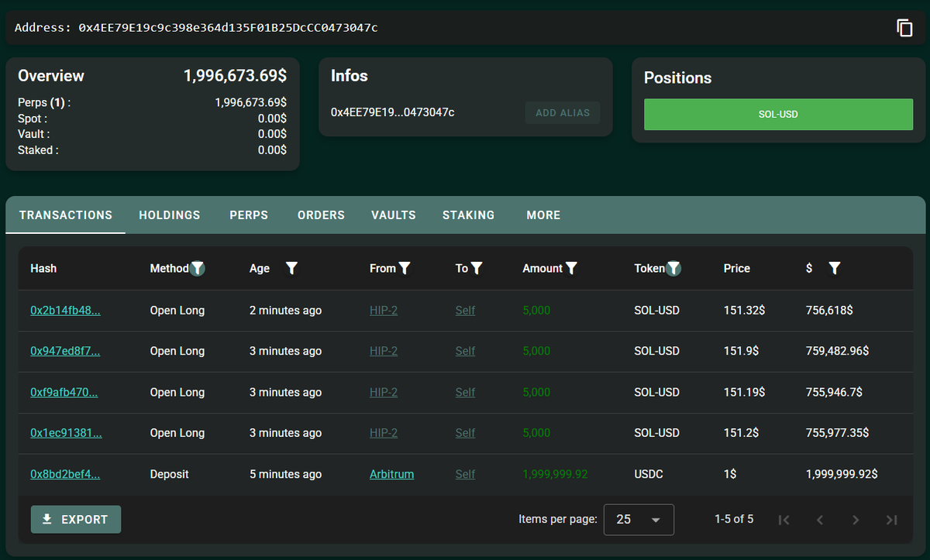
Task: Open the Holdings tab
Action: [x=170, y=215]
